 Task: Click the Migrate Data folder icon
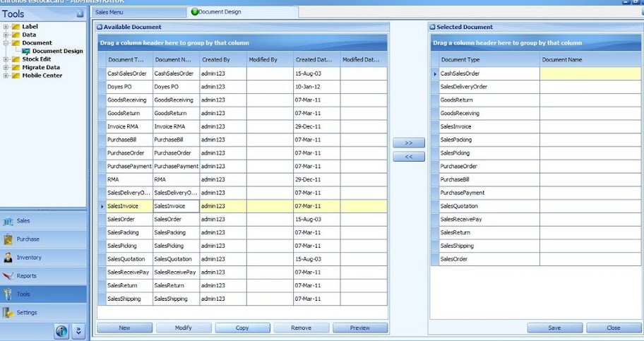click(16, 67)
